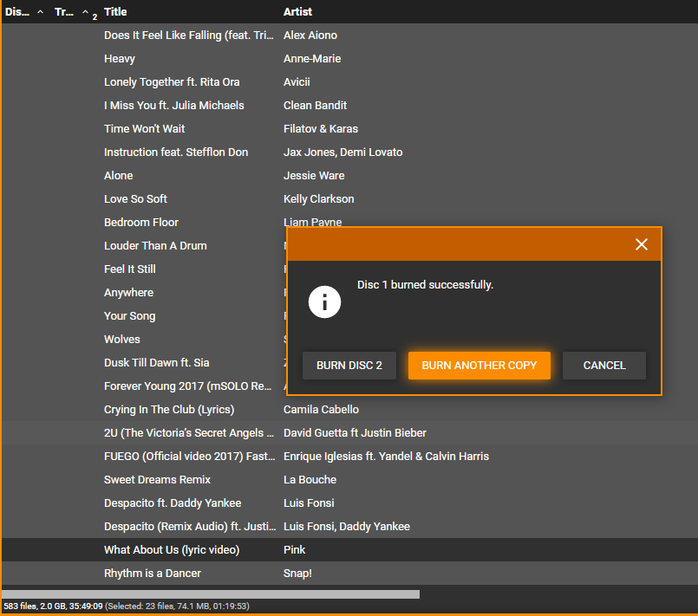
Task: Select 'Despacito ft. Daddy Yankee' track
Action: tap(173, 503)
